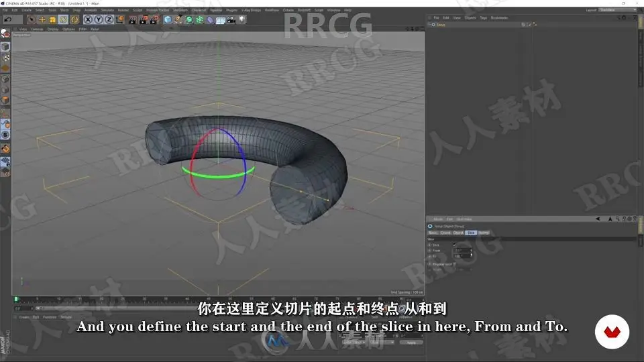
Task: Open the Object Manager Tags menu
Action: pos(484,18)
